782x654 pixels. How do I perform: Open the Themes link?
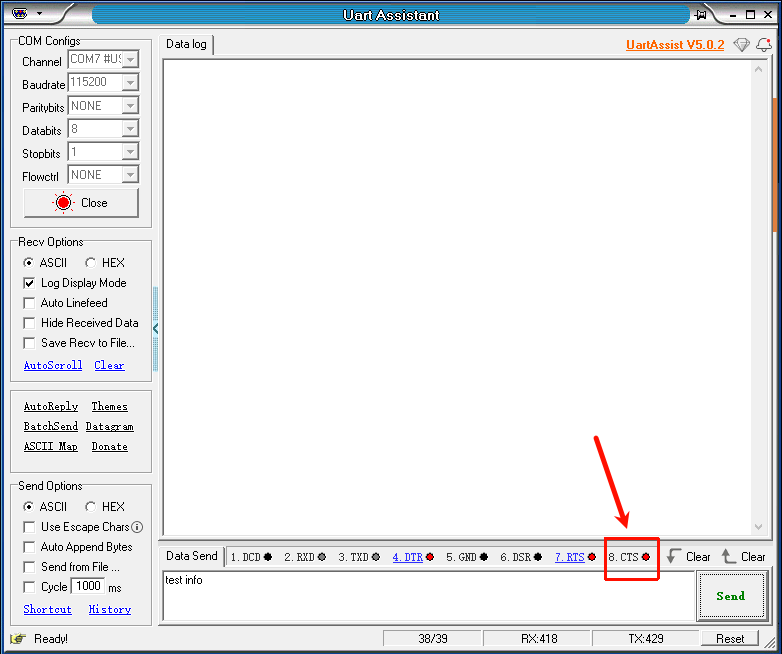click(109, 407)
